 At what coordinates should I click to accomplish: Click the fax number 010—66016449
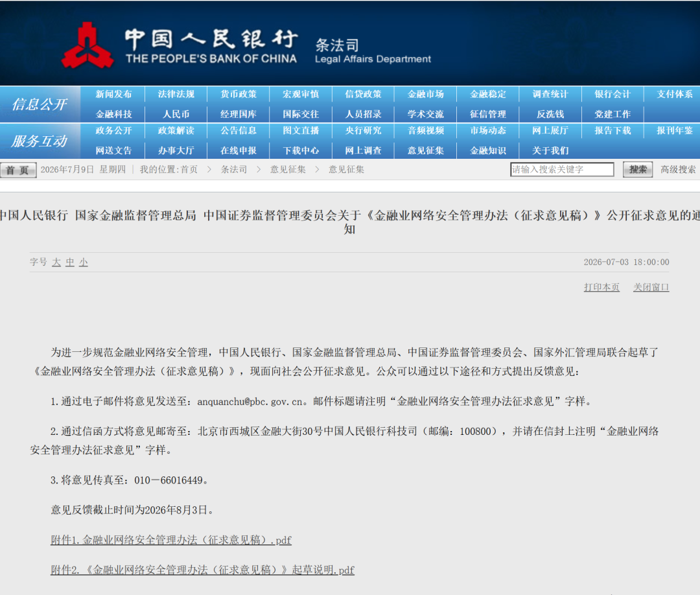[x=169, y=480]
